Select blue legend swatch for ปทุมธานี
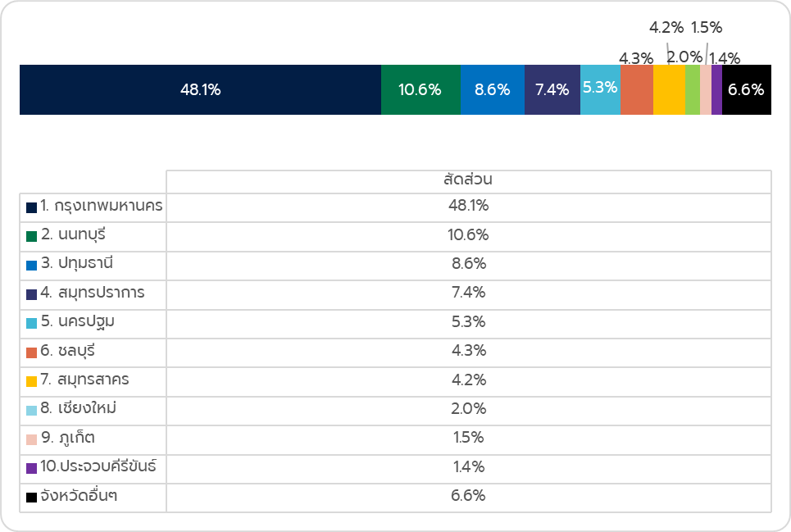The height and width of the screenshot is (532, 791). (31, 266)
